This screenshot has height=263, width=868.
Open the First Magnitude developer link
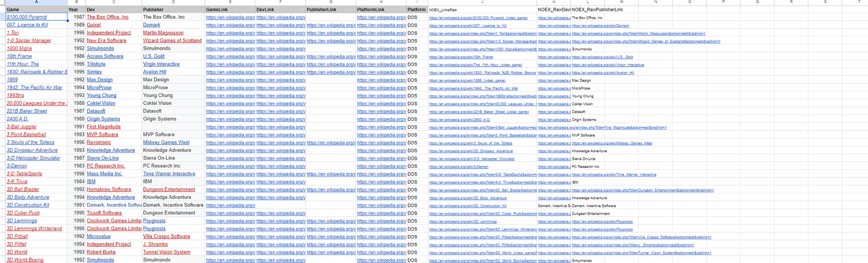[104, 127]
